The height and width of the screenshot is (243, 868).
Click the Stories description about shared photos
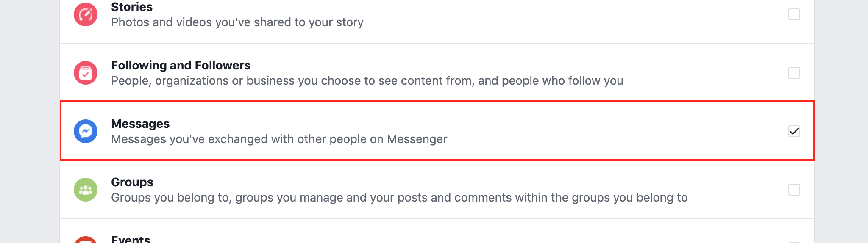pos(237,22)
